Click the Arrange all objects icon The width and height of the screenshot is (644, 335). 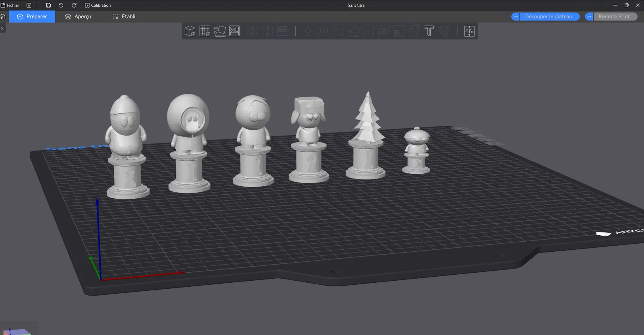[x=235, y=31]
